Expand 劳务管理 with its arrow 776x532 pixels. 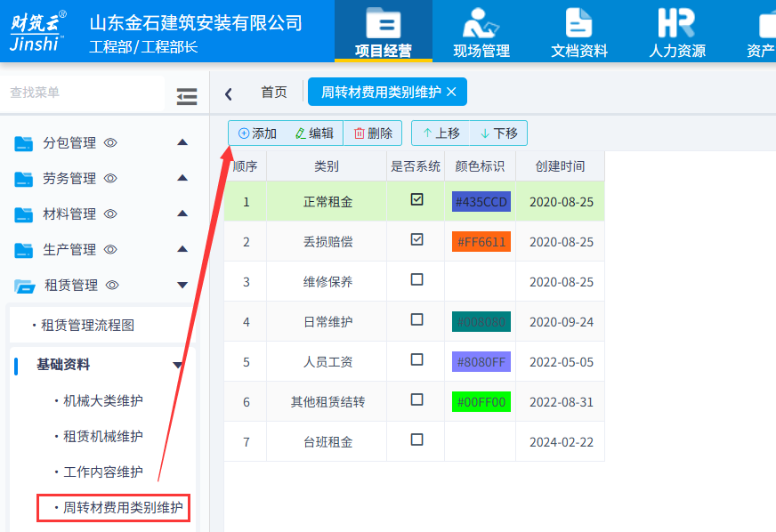[182, 178]
